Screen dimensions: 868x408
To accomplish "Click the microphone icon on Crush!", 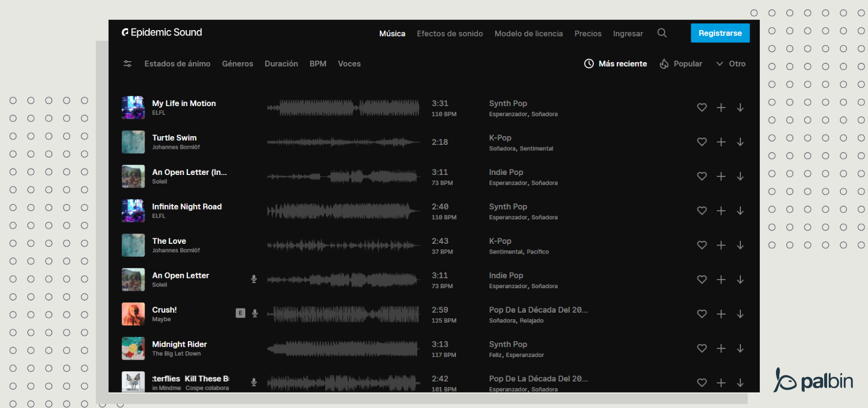I will pyautogui.click(x=255, y=313).
